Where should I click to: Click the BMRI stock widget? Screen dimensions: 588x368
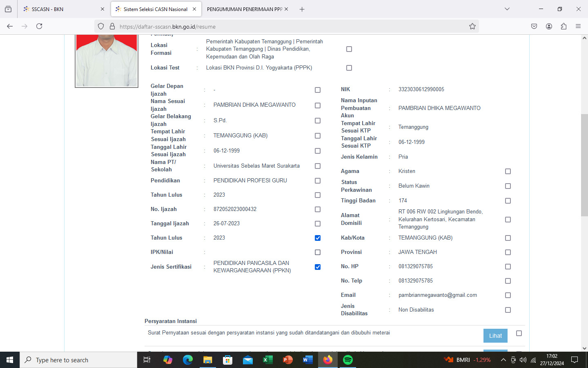pyautogui.click(x=467, y=360)
